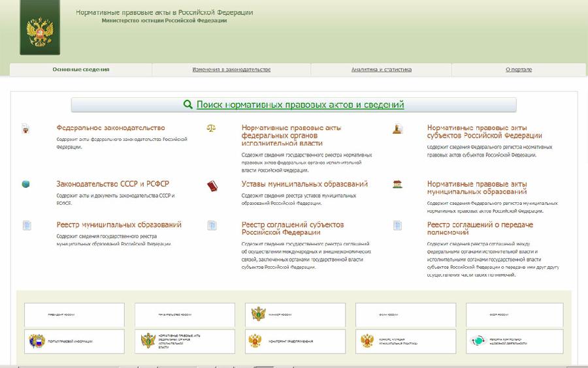The height and width of the screenshot is (368, 588).
Task: Click the description under Реестр соглашений о передаче полномочий
Action: 493,259
